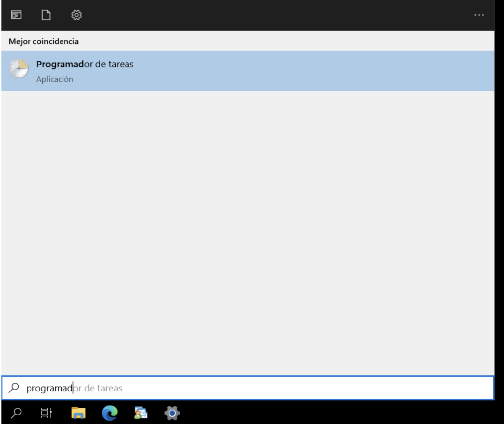This screenshot has width=504, height=424.
Task: Open the pinned gear app in taskbar
Action: (172, 413)
